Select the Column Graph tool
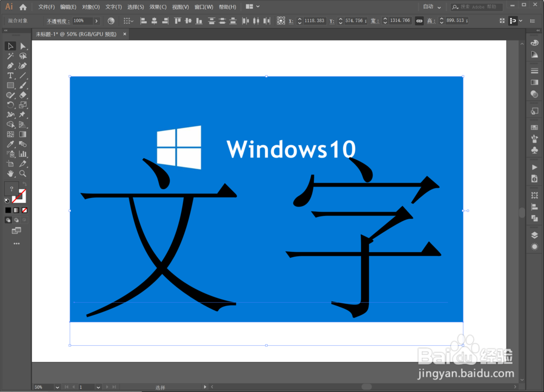544x392 pixels. tap(23, 154)
